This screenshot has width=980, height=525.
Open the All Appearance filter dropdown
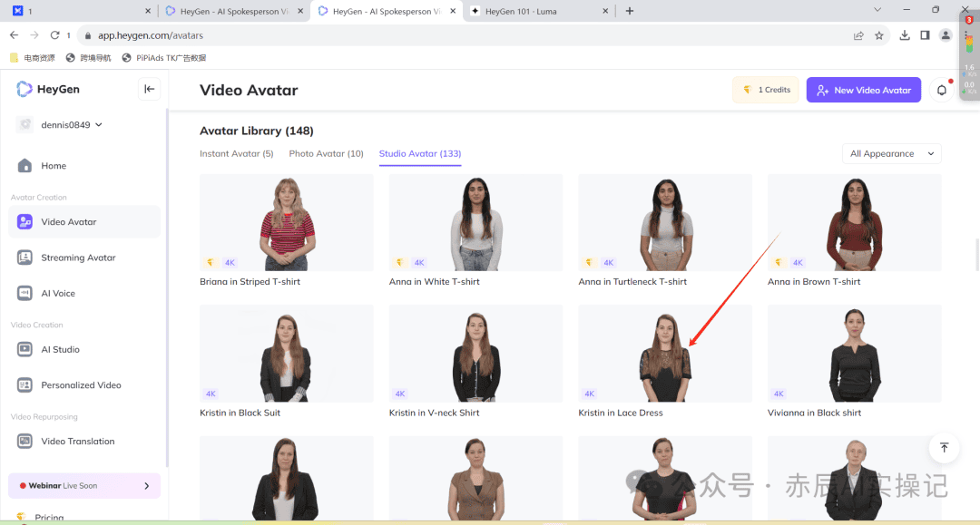pos(891,154)
